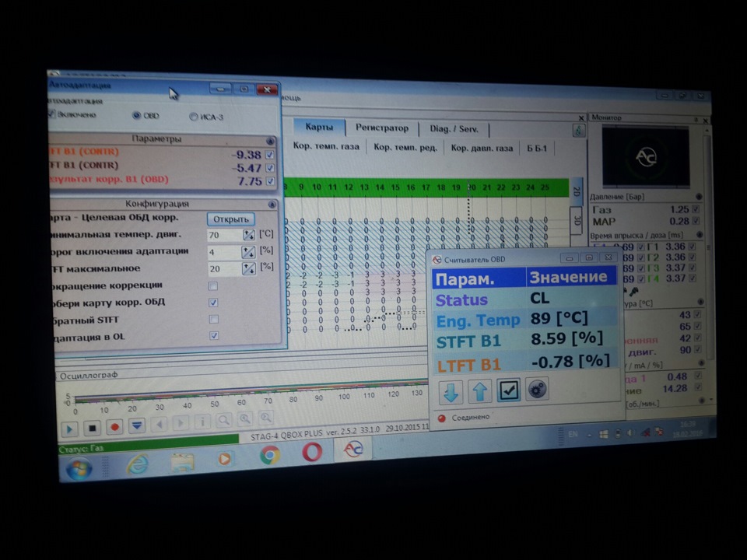This screenshot has width=747, height=560.
Task: Switch to the Diag. / Serv. tab
Action: pyautogui.click(x=454, y=129)
